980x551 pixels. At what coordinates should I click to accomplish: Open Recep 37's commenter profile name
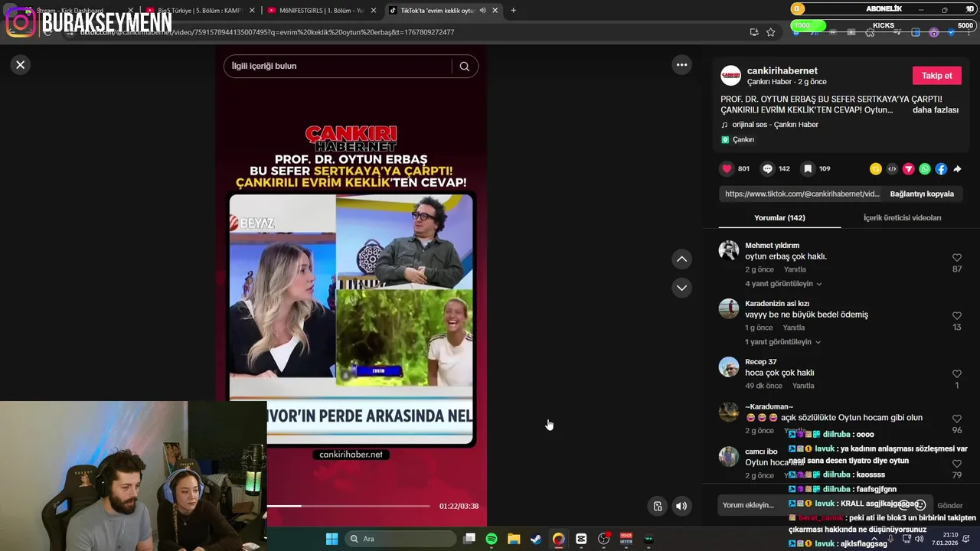tap(760, 361)
